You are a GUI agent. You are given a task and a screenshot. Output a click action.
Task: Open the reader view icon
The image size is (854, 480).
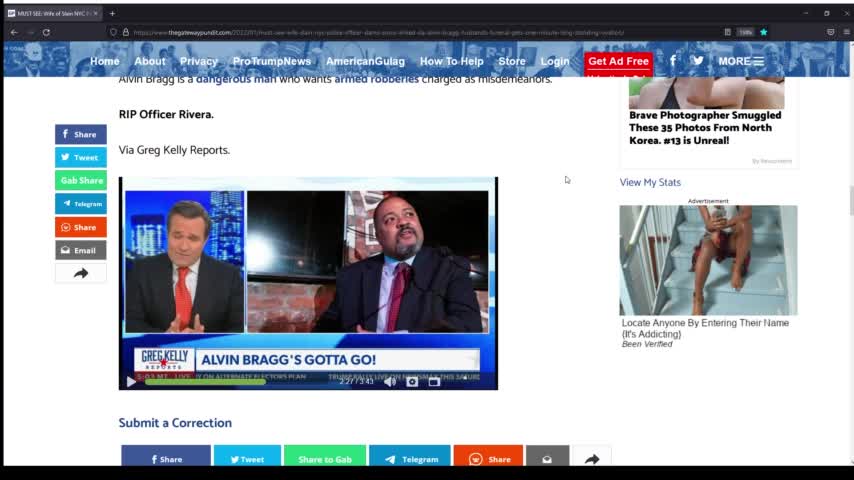tap(728, 32)
